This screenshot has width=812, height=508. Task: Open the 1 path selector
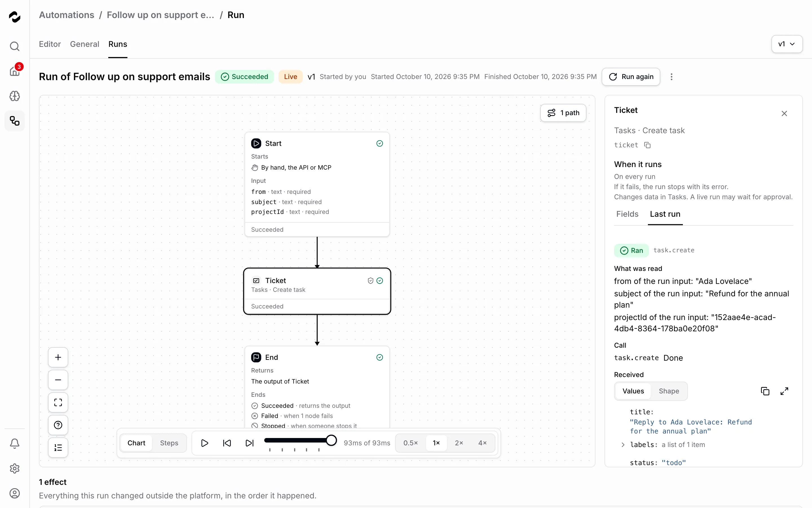click(563, 113)
